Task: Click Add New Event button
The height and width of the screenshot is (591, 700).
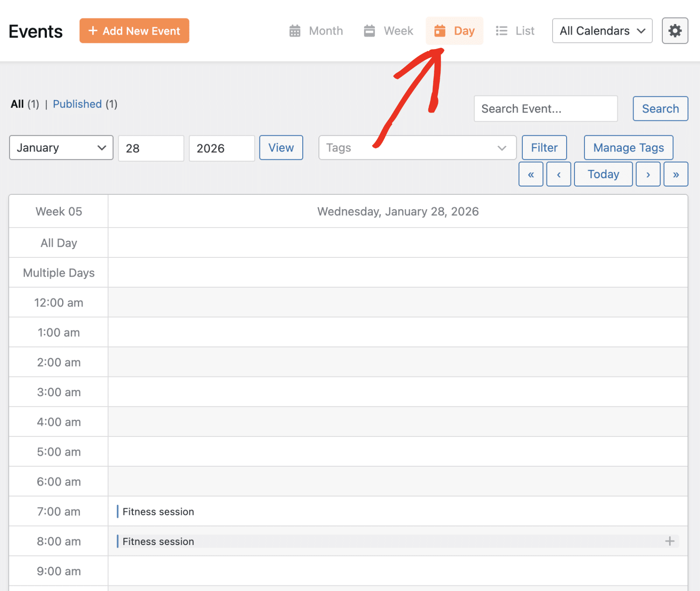Action: click(x=134, y=31)
